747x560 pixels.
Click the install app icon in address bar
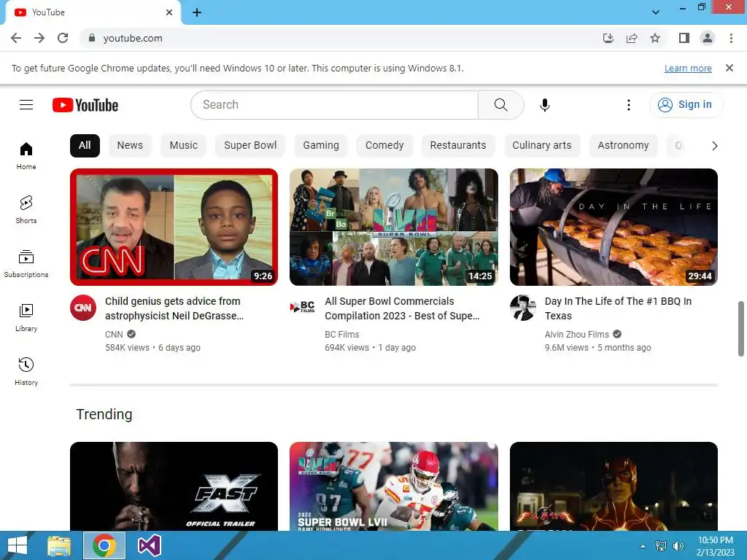pos(608,38)
